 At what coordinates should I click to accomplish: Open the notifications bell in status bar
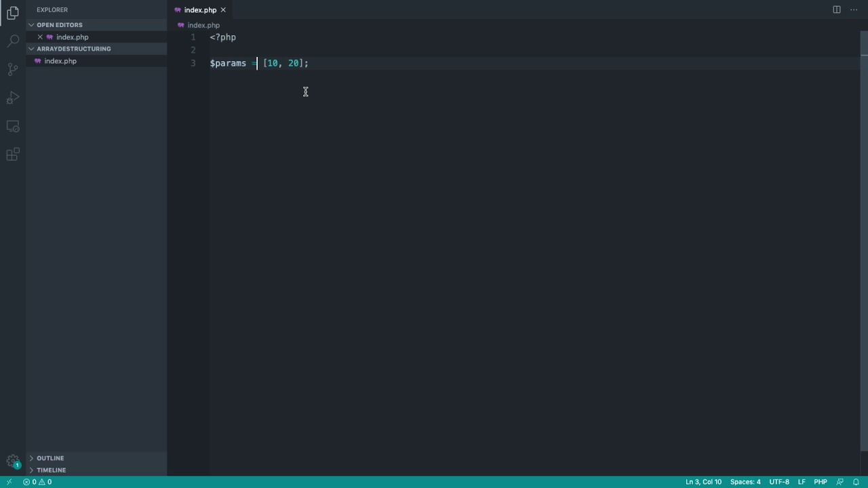[856, 482]
